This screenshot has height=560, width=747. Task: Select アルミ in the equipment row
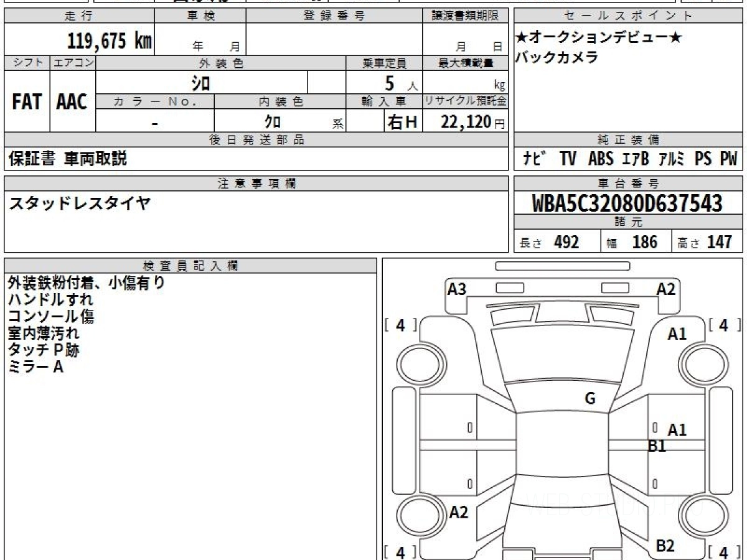tap(672, 159)
